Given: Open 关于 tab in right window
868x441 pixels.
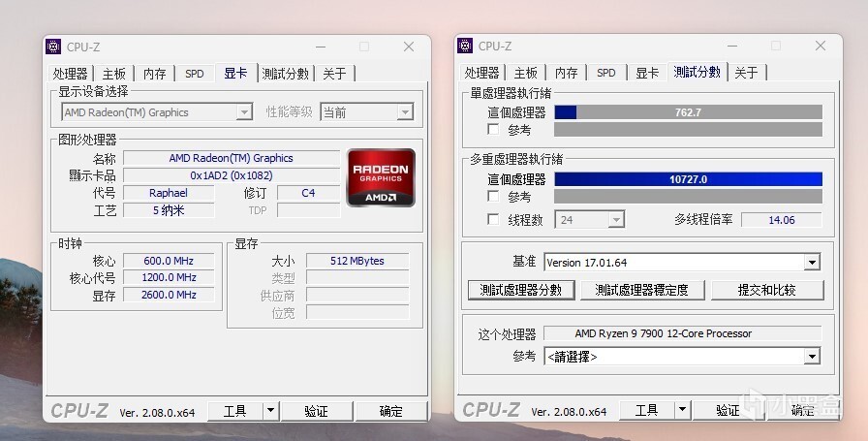Looking at the screenshot, I should pos(746,73).
